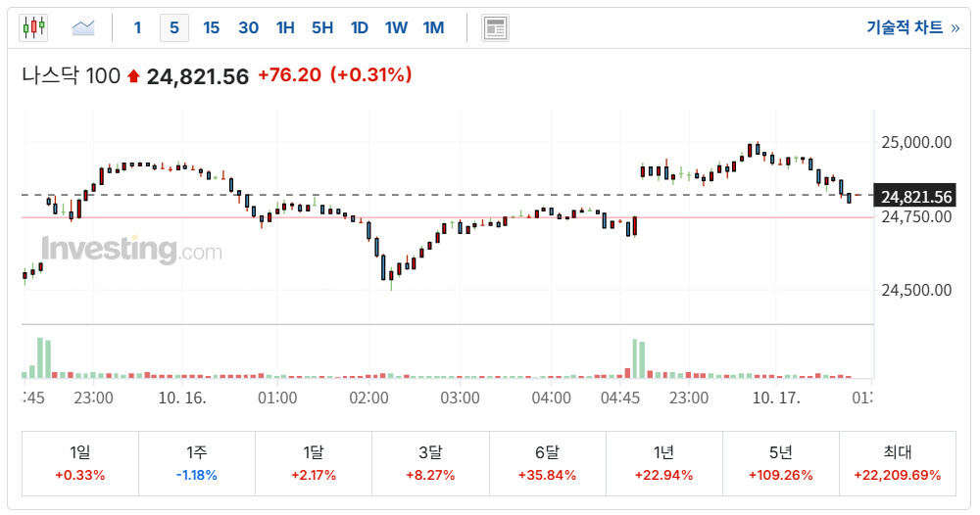Click the 24,750.00 price axis label
The image size is (980, 515).
pos(916,217)
